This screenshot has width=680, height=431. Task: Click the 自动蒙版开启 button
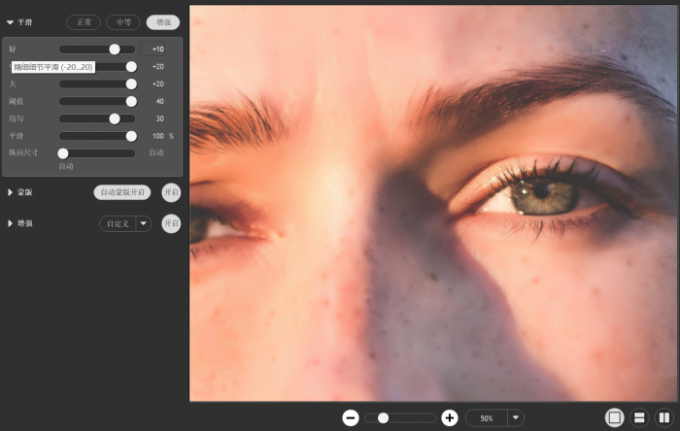122,192
